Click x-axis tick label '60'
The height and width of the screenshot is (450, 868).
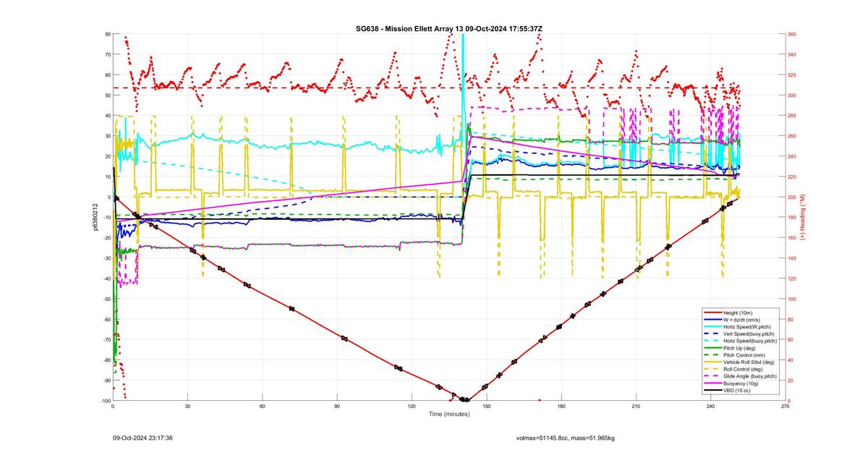coord(263,407)
